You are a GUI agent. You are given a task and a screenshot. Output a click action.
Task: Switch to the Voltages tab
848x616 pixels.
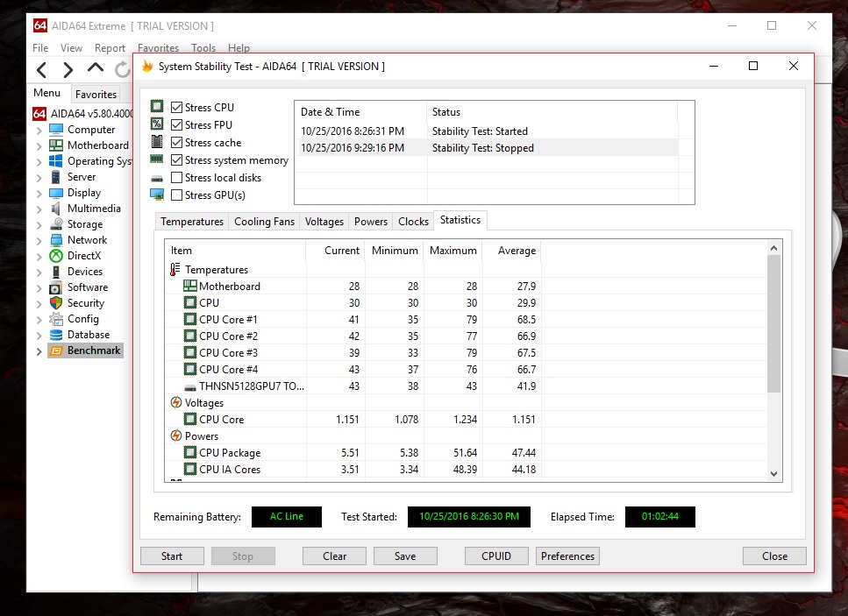(324, 222)
